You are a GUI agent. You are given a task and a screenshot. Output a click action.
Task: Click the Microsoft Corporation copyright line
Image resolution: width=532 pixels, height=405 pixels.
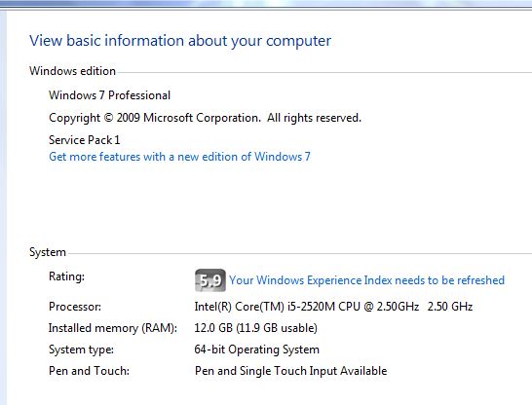[x=205, y=118]
